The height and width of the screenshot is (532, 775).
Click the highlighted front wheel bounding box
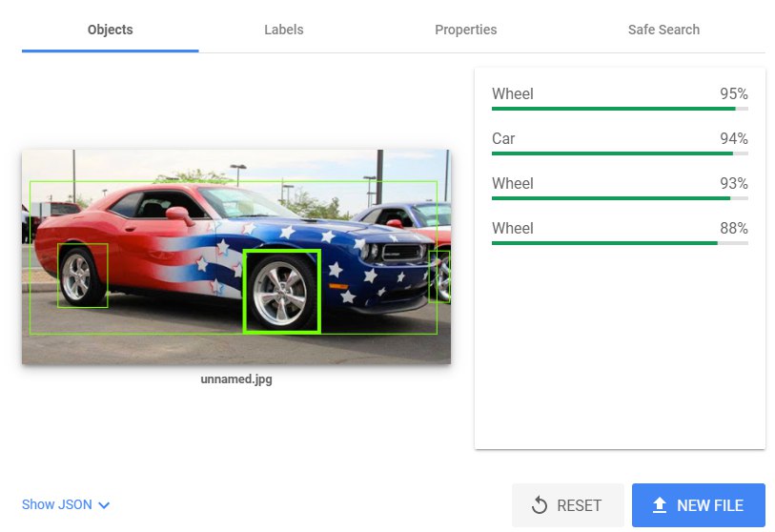(281, 291)
